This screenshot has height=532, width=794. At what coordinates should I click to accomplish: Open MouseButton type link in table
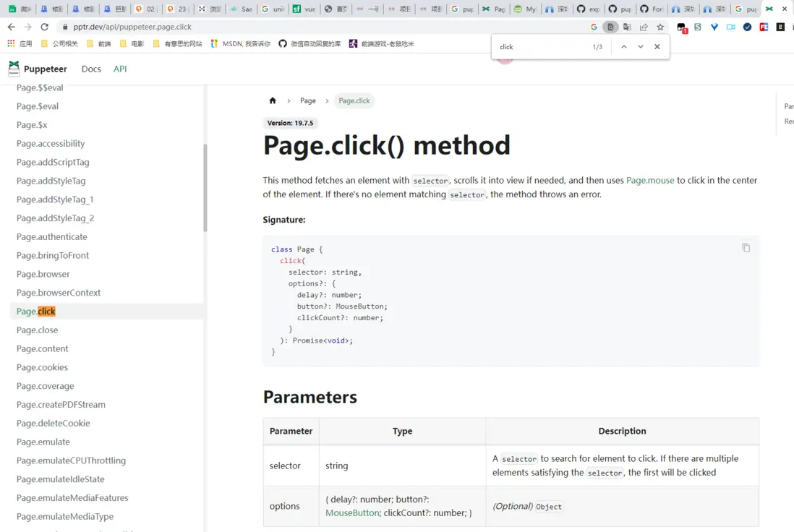352,512
